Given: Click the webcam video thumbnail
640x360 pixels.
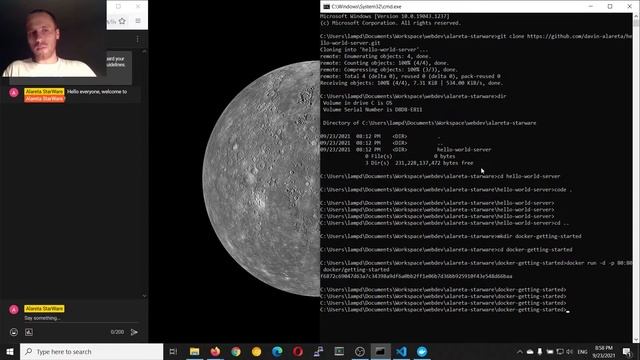Looking at the screenshot, I should point(53,38).
